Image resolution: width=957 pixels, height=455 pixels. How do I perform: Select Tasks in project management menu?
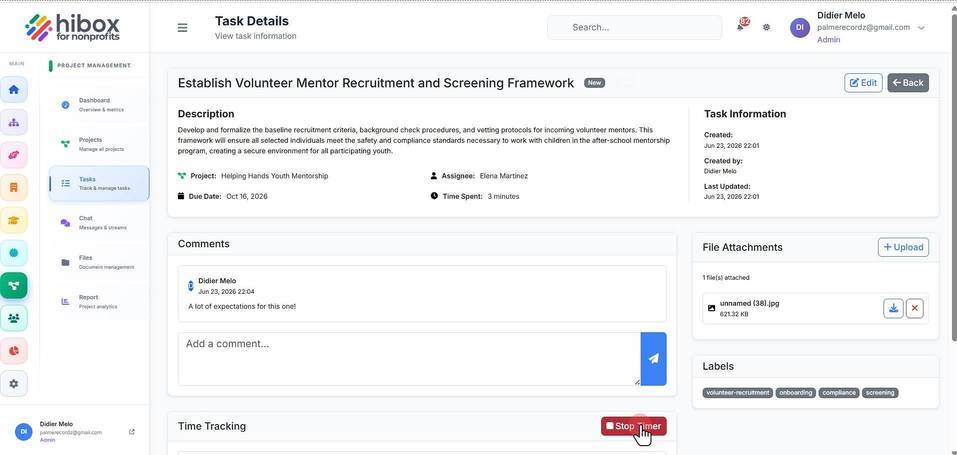point(99,183)
